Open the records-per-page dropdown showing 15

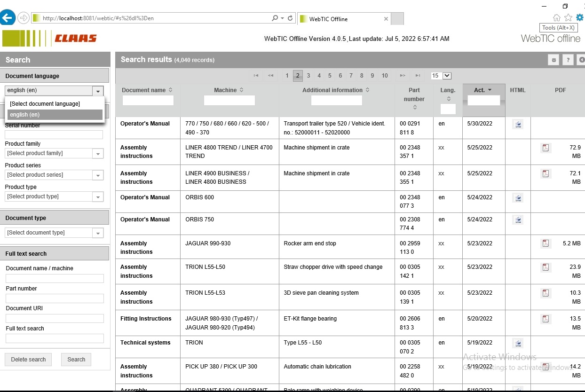441,76
